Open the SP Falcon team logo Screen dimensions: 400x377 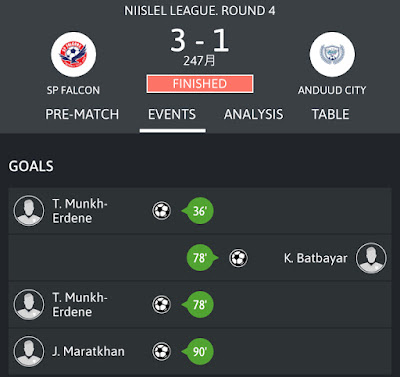tap(73, 54)
